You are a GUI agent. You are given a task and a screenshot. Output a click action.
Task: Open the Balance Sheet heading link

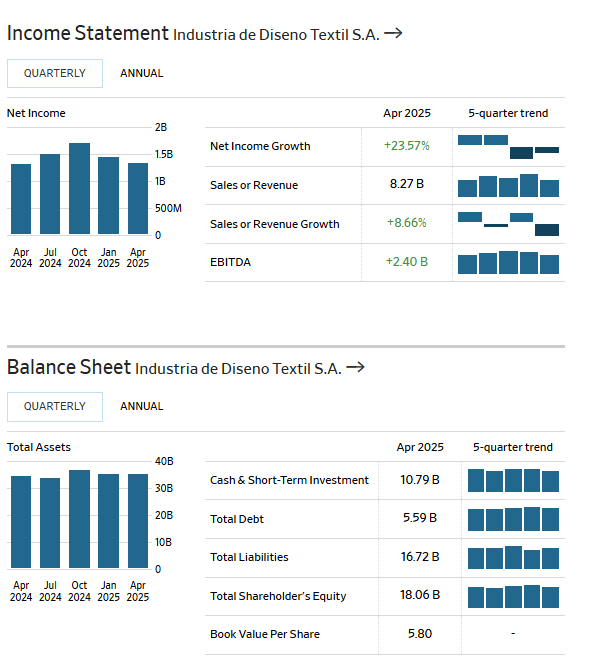[69, 368]
